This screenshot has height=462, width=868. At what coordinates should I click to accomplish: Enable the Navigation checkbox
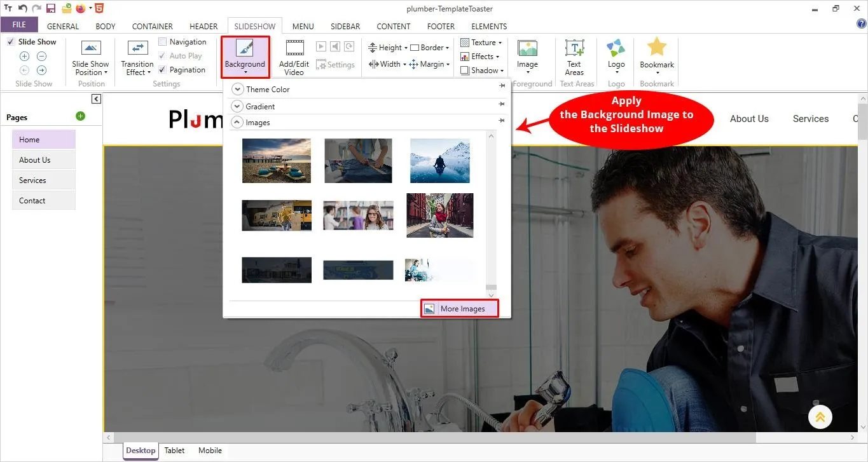click(x=163, y=42)
